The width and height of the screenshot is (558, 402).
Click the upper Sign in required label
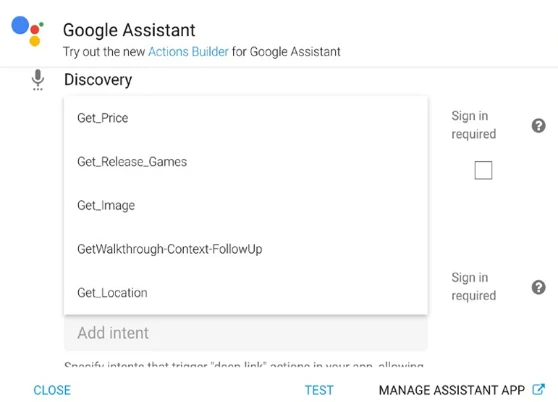tap(473, 125)
